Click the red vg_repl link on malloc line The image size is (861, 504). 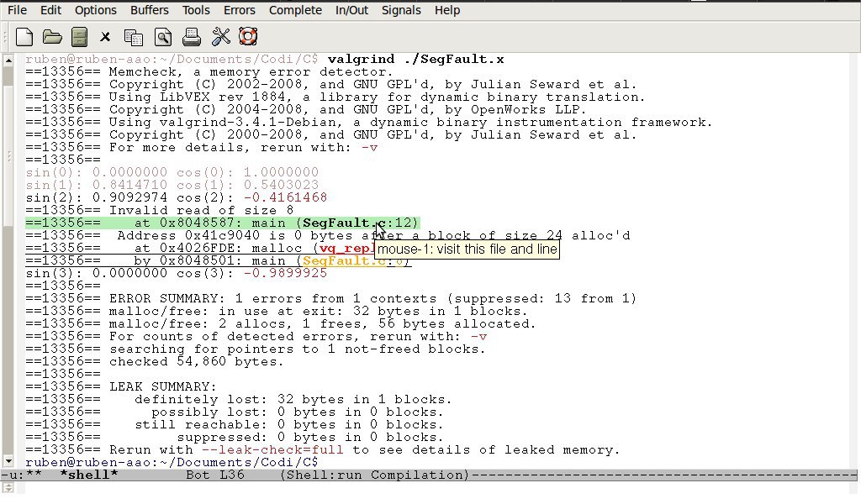tap(346, 249)
